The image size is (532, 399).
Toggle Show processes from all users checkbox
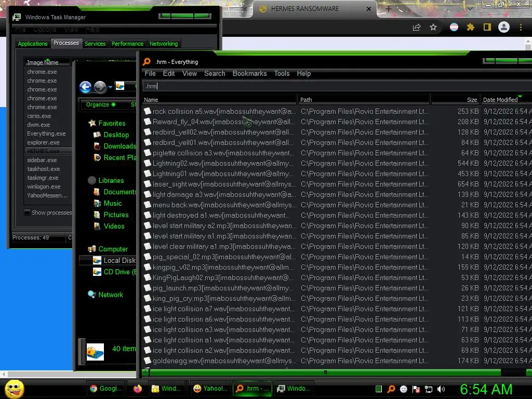tap(28, 212)
